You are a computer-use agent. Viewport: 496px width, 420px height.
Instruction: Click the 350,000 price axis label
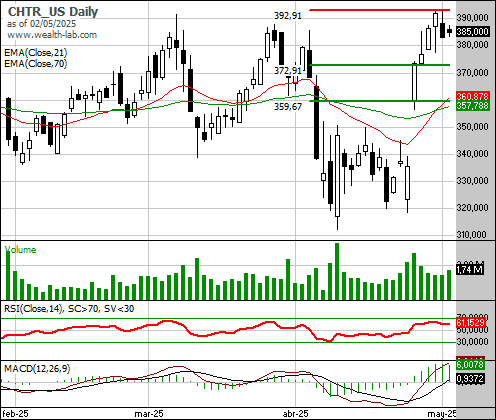coord(473,127)
